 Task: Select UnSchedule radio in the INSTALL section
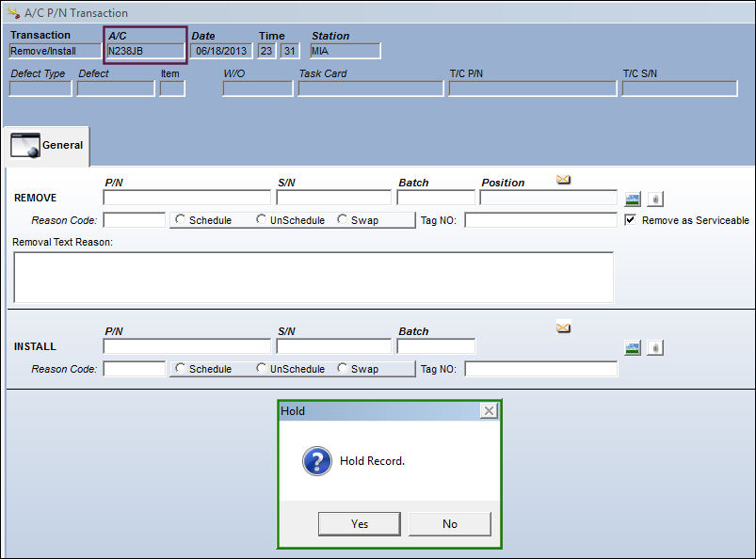[x=262, y=369]
